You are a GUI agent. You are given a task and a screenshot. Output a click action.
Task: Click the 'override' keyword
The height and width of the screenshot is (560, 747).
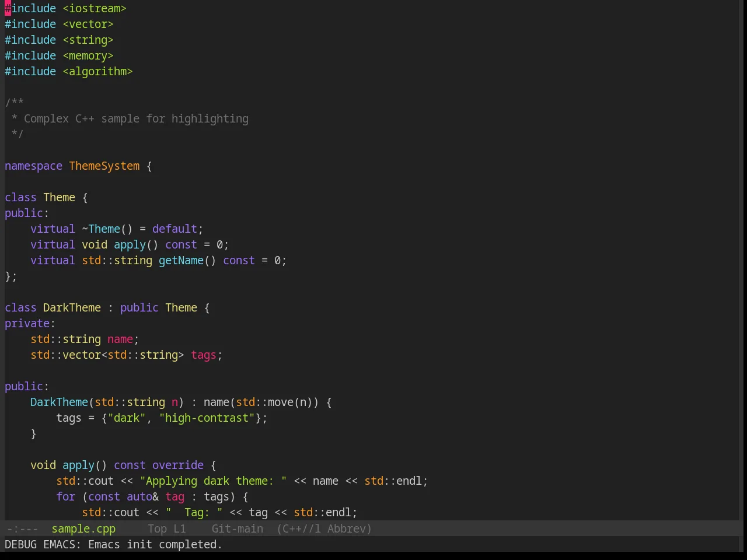[178, 465]
